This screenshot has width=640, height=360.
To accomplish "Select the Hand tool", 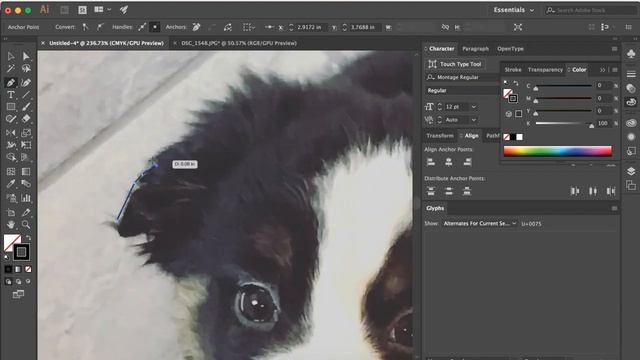I will pyautogui.click(x=11, y=224).
